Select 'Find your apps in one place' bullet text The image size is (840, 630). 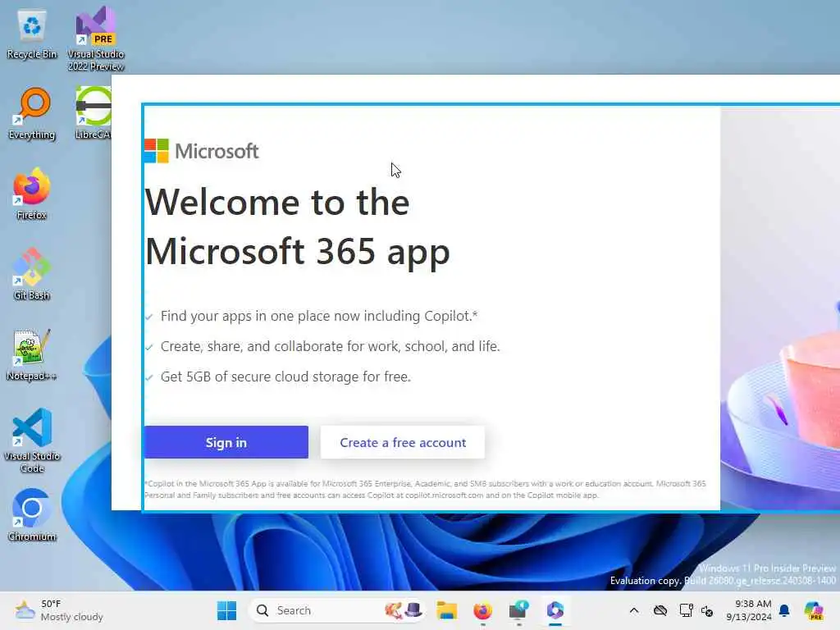click(319, 316)
